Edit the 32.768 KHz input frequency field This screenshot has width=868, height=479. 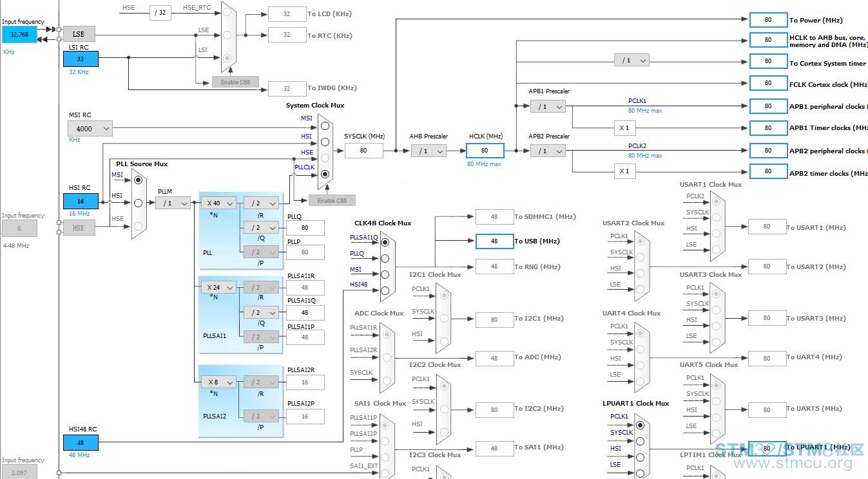click(19, 35)
